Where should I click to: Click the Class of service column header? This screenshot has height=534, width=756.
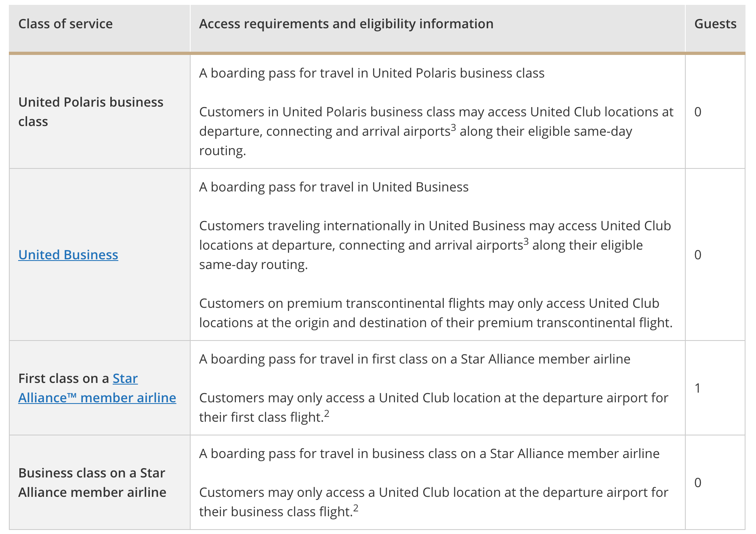coord(65,24)
